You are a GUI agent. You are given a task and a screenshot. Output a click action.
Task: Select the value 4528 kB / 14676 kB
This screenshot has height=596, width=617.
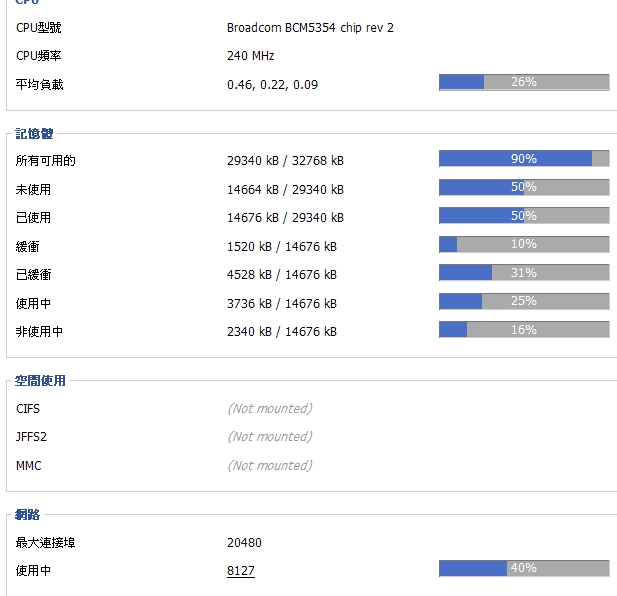(282, 275)
